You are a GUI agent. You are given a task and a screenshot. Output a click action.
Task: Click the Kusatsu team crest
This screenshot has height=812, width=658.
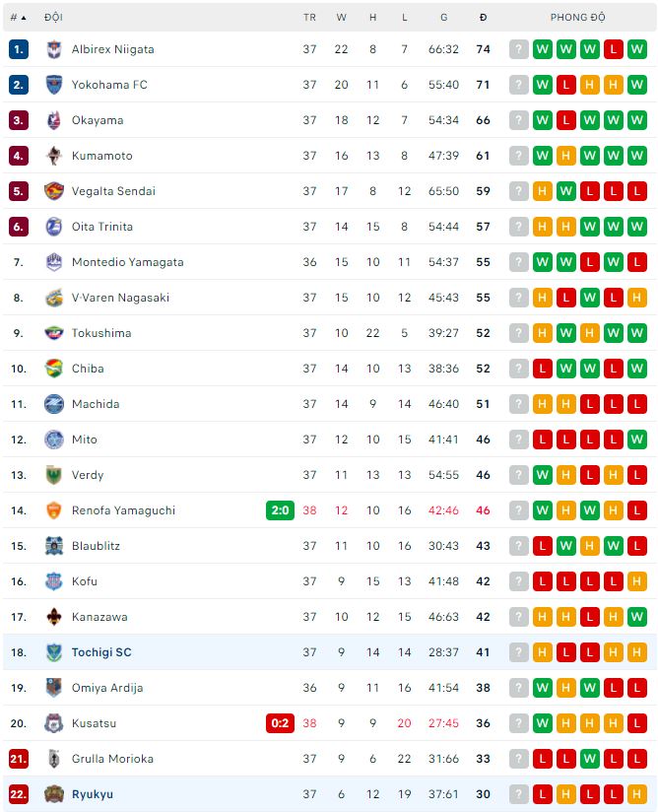[54, 723]
